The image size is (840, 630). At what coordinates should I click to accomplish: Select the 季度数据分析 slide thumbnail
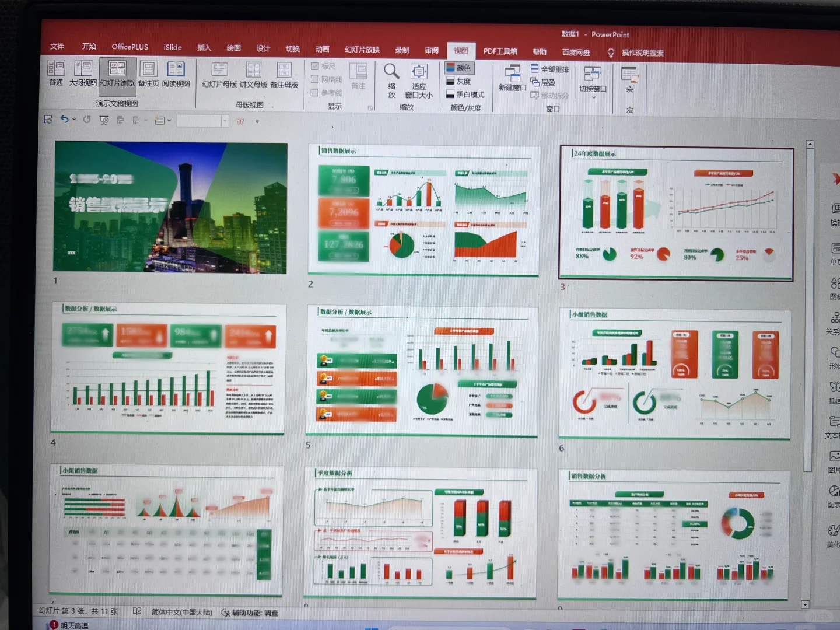[420, 533]
